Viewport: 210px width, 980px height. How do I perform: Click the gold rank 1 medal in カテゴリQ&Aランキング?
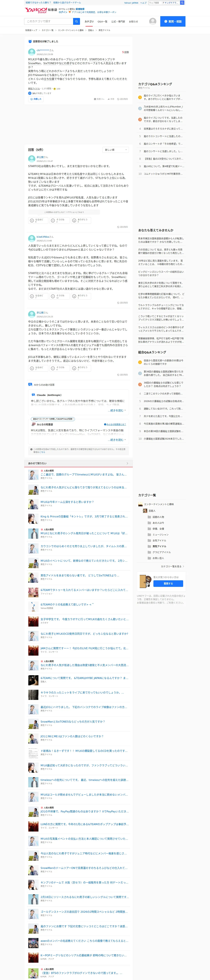click(x=140, y=97)
